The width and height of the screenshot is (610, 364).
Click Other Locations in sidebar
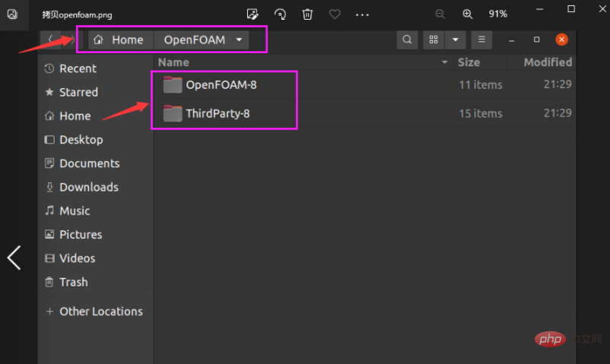coord(96,312)
